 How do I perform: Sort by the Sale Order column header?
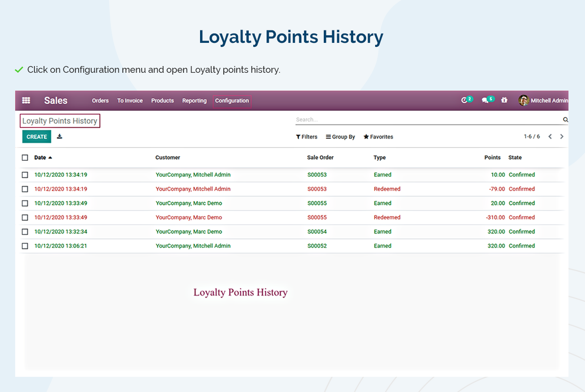pyautogui.click(x=320, y=158)
